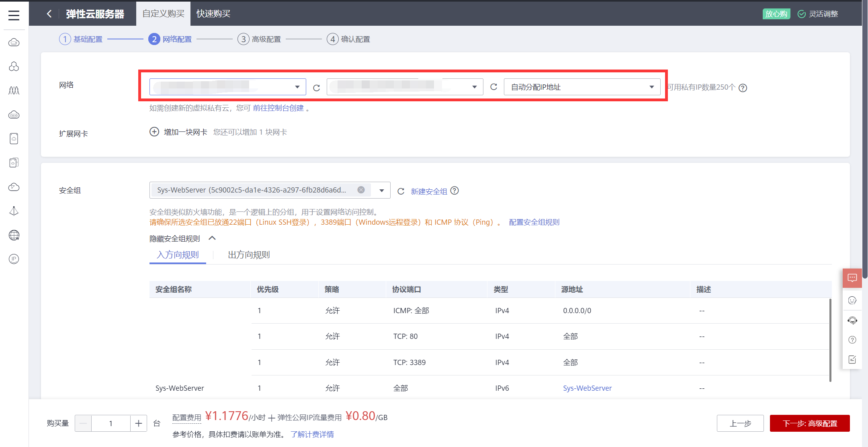868x447 pixels.
Task: Open the globe domain icon in the sidebar
Action: (x=14, y=235)
